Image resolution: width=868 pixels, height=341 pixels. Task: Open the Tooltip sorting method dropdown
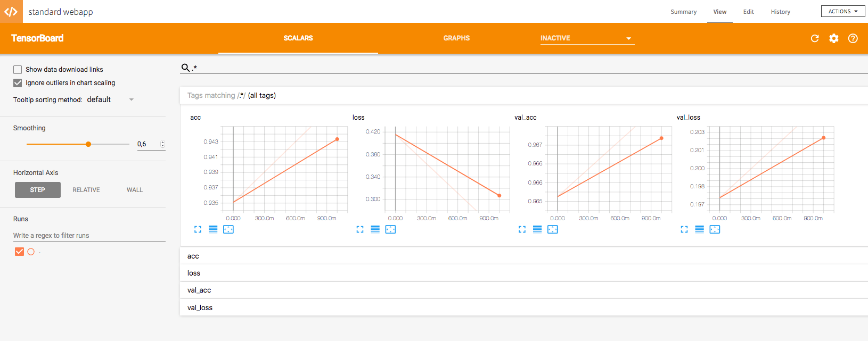110,99
